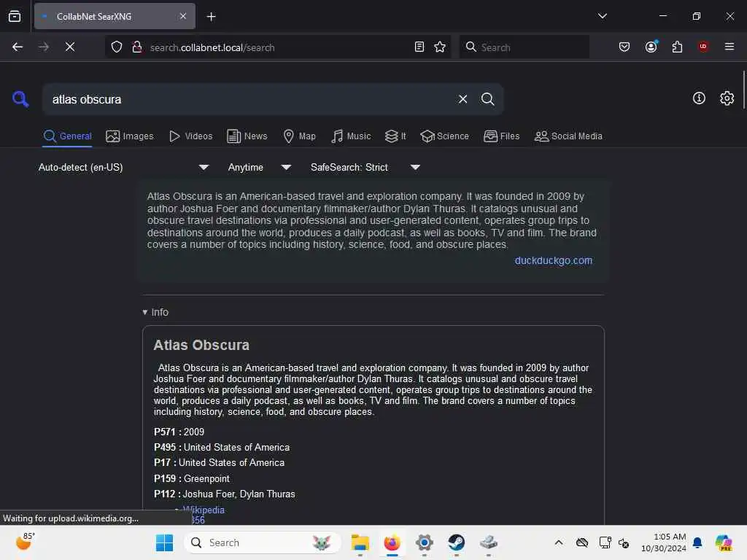Show hidden system tray icons
747x560 pixels.
[558, 542]
